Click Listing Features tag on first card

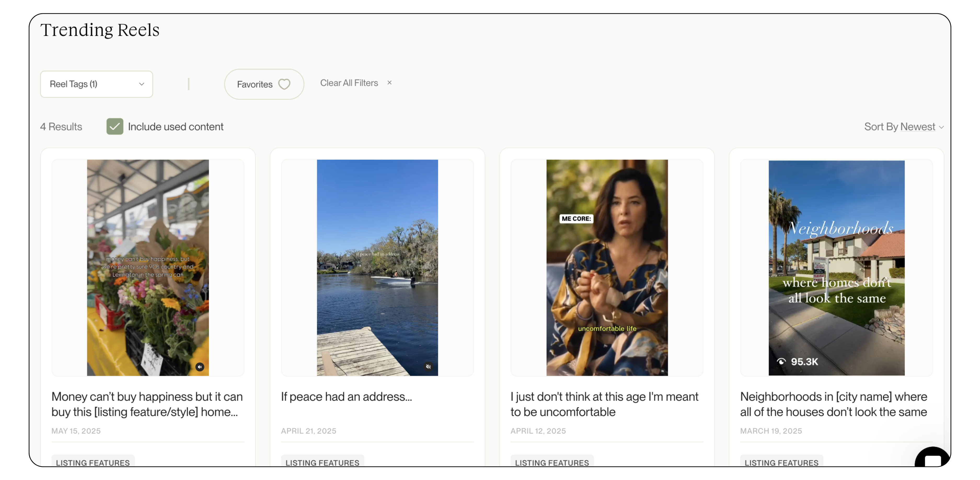[x=93, y=462]
